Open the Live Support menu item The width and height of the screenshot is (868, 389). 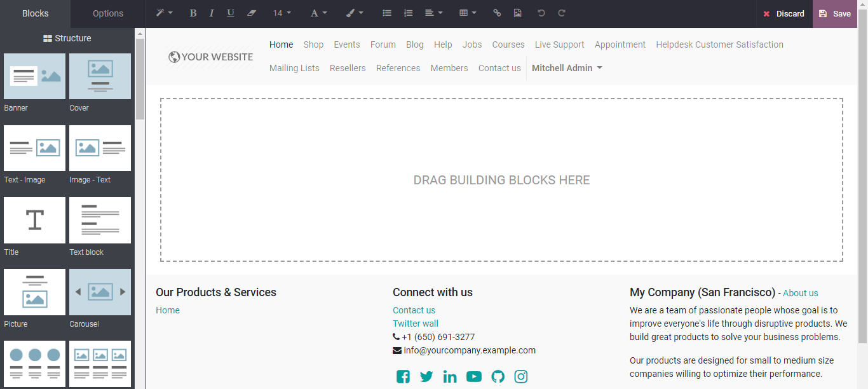(560, 44)
